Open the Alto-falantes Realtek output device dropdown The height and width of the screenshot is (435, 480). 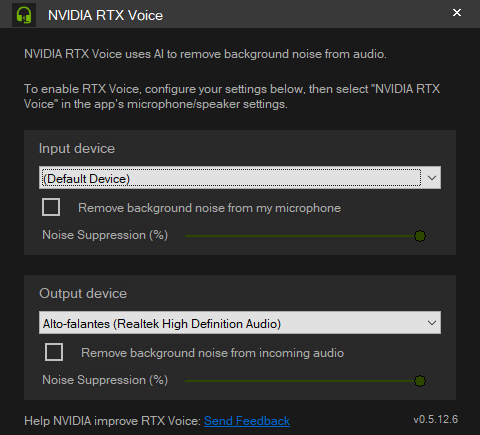point(240,323)
